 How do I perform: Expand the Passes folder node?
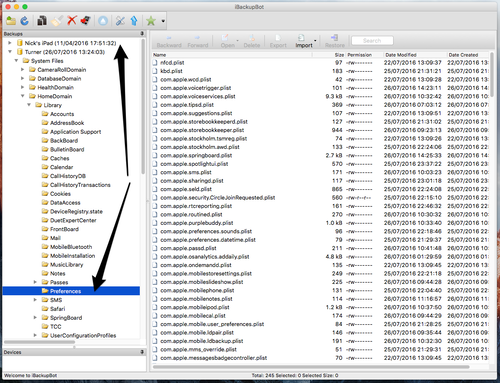(x=35, y=282)
